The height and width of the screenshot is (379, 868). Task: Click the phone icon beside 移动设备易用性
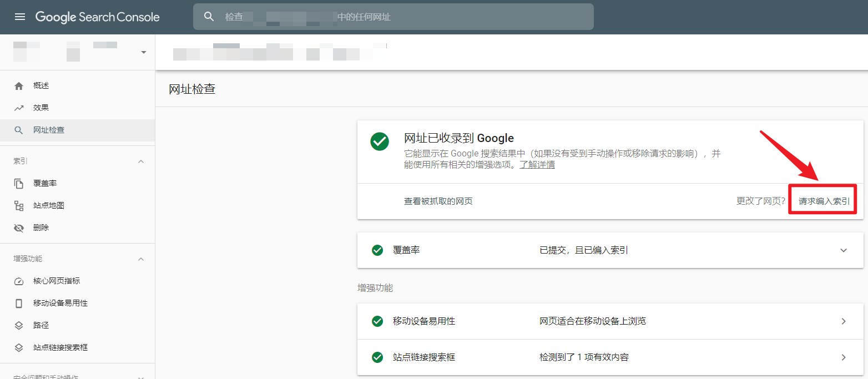coord(19,304)
